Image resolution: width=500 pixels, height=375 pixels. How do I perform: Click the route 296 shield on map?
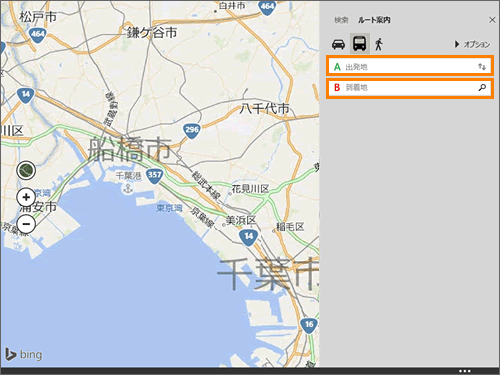(191, 131)
